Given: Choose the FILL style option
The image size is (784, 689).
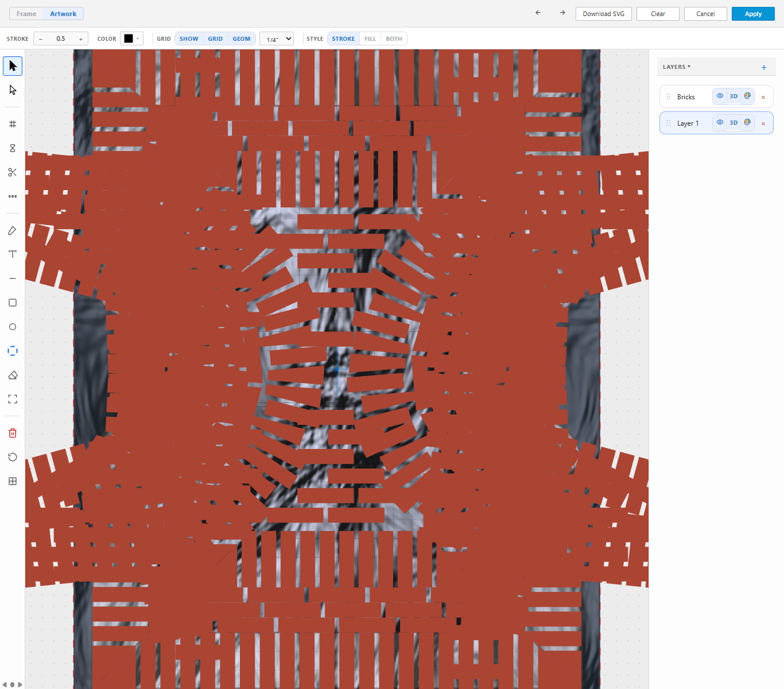Looking at the screenshot, I should 370,39.
